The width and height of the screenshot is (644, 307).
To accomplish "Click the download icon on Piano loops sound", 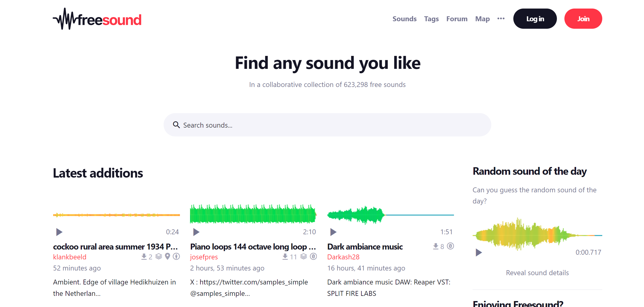I will tap(285, 257).
